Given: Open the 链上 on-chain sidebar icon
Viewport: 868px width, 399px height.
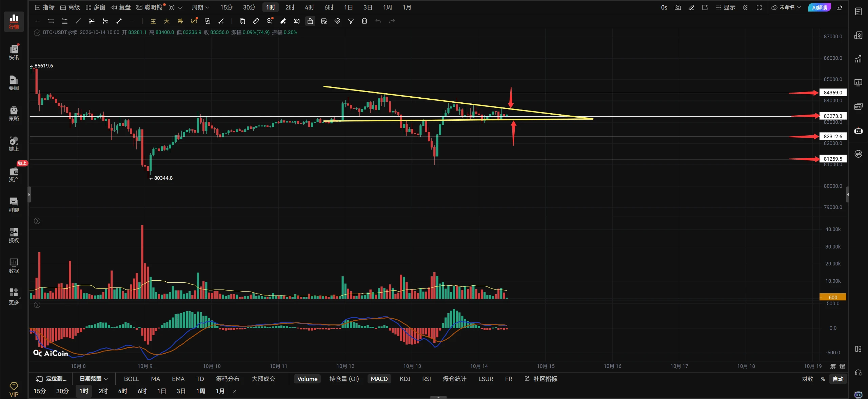Looking at the screenshot, I should point(14,144).
